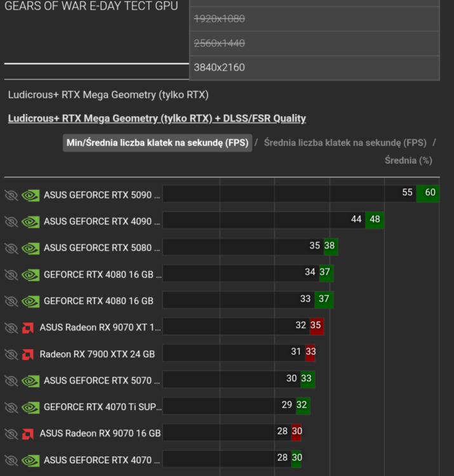Click the Radeon RX 7900 XTX 24 GB label
The image size is (454, 476).
[97, 354]
